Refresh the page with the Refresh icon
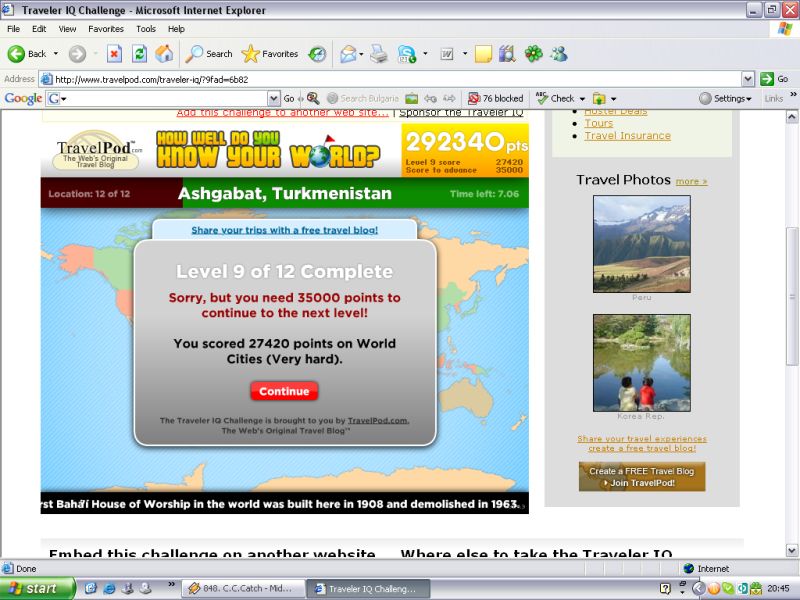This screenshot has width=800, height=600. [x=139, y=54]
